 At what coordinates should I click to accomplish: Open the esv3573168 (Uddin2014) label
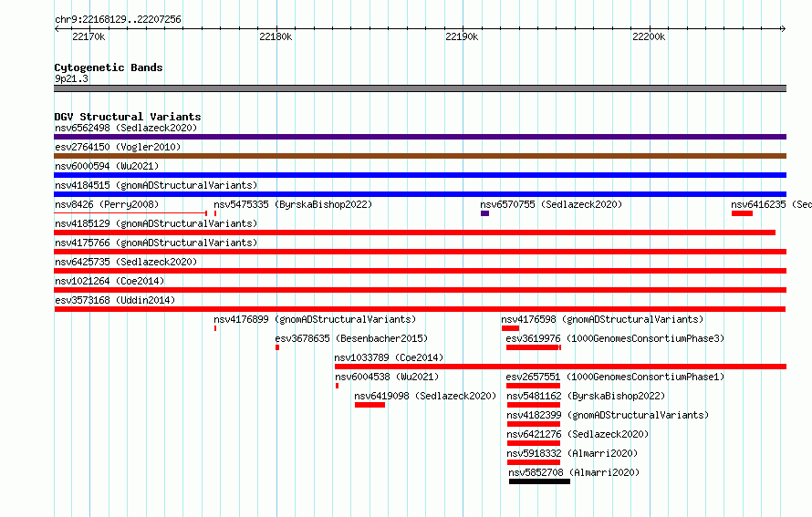[x=115, y=300]
